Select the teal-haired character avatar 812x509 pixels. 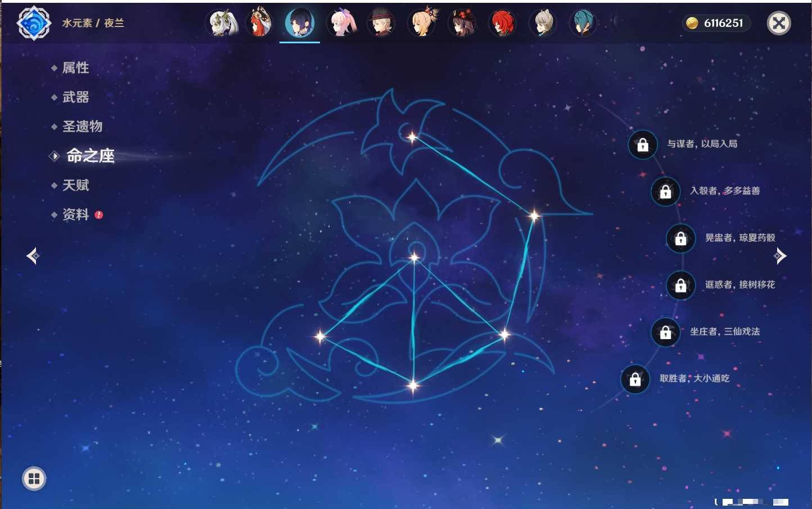583,23
